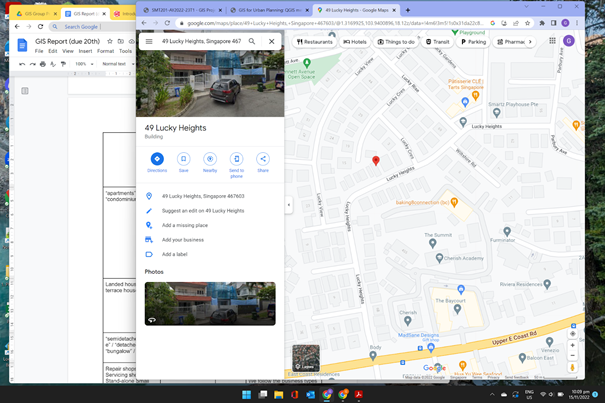Open the Google Maps hamburger menu

coord(149,42)
